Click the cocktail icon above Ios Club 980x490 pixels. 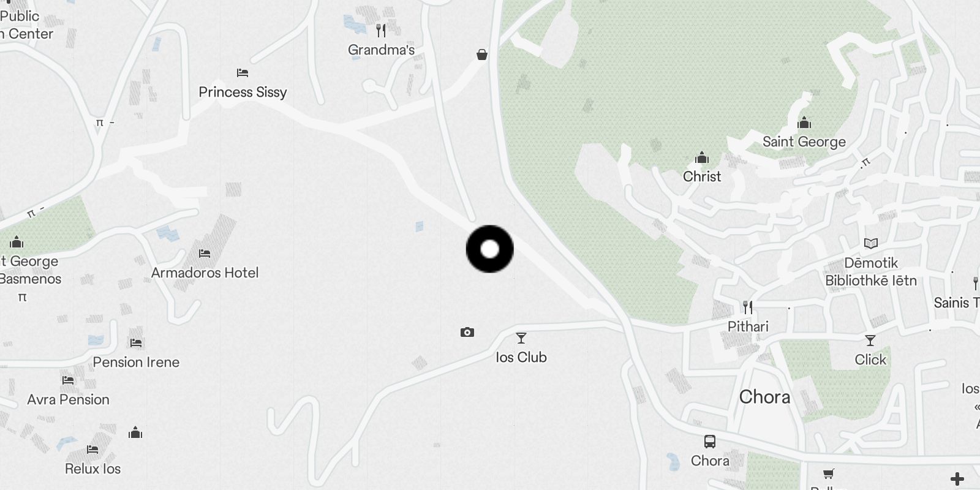[521, 338]
